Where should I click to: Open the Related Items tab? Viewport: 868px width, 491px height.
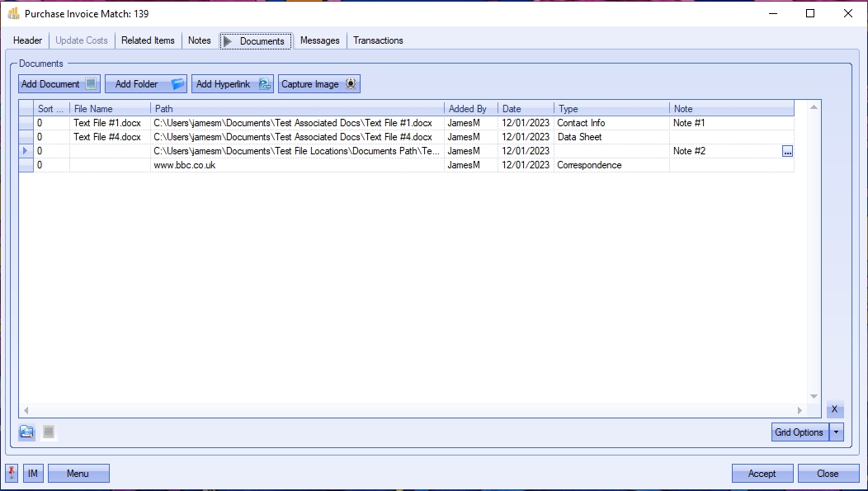pyautogui.click(x=148, y=40)
